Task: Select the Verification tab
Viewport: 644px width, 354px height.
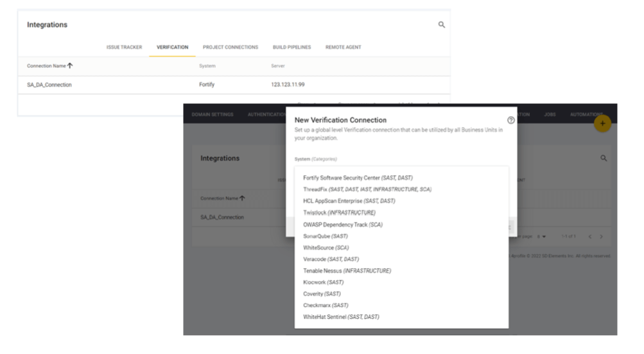Action: 173,47
